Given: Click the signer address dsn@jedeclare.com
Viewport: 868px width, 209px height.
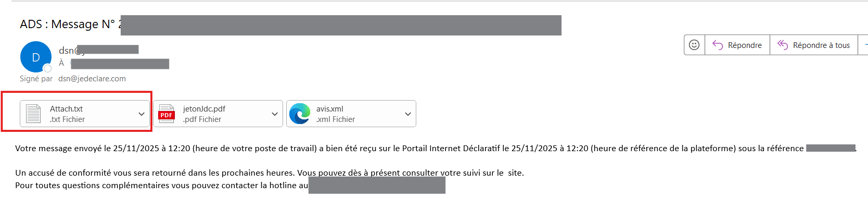Looking at the screenshot, I should (92, 79).
